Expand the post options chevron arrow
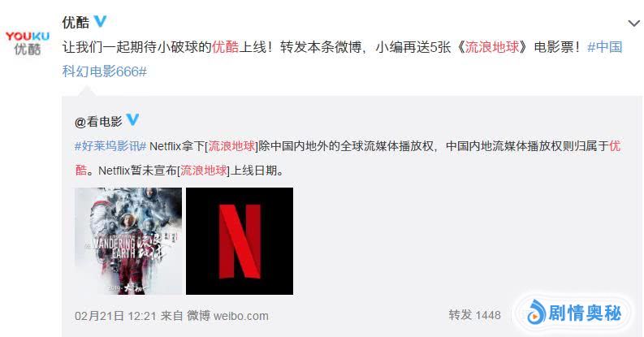Image resolution: width=644 pixels, height=337 pixels. 634,24
